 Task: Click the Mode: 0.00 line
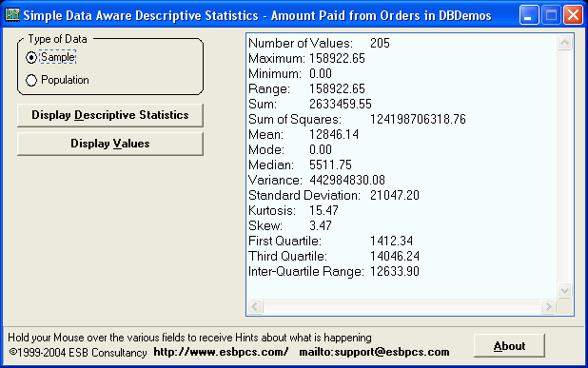tap(290, 150)
